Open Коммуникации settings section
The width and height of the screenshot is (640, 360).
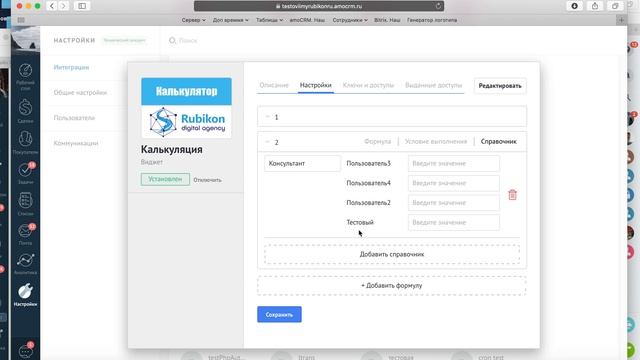[x=76, y=143]
